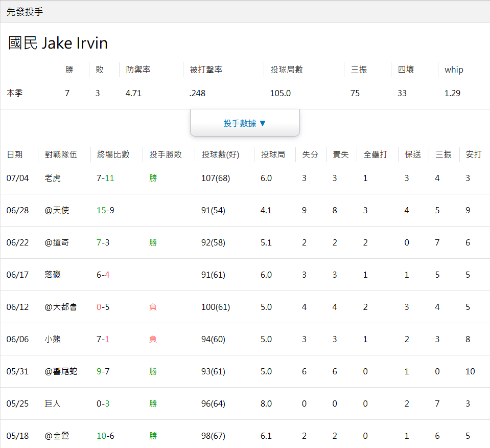Click the 7-3 final score
Image resolution: width=490 pixels, height=448 pixels.
(103, 243)
